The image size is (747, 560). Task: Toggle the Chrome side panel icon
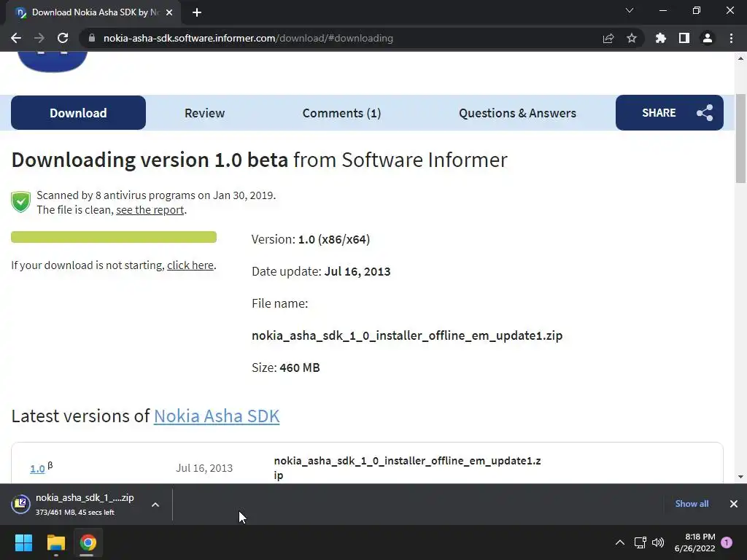tap(684, 38)
